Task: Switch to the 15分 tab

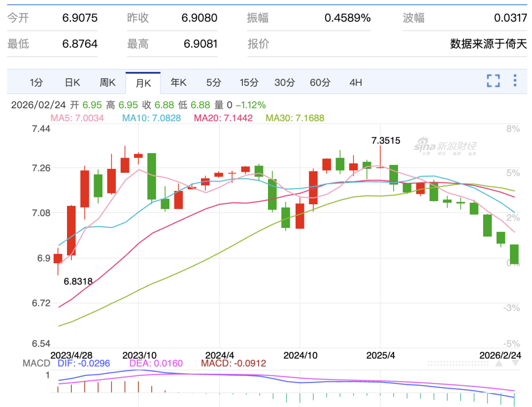Action: point(249,82)
